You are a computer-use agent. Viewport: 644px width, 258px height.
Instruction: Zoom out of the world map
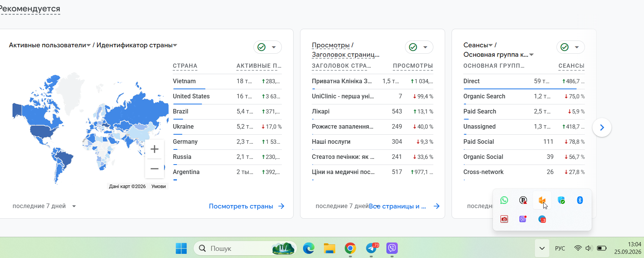(x=155, y=169)
